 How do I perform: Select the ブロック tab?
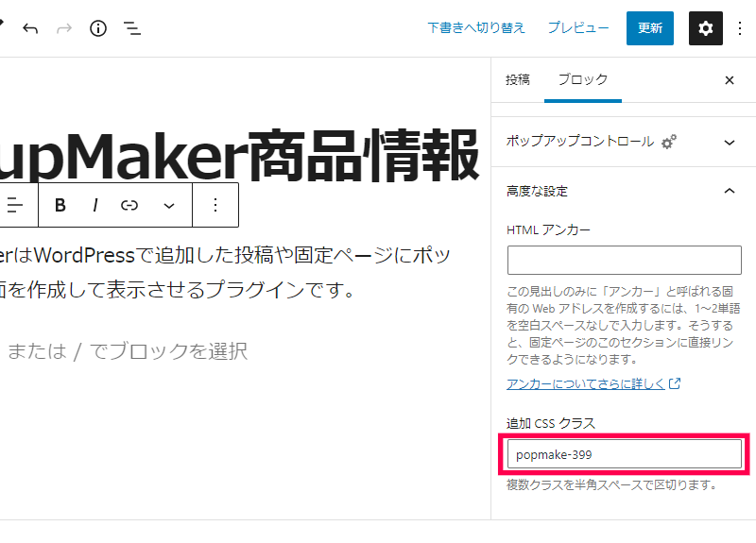pyautogui.click(x=583, y=79)
